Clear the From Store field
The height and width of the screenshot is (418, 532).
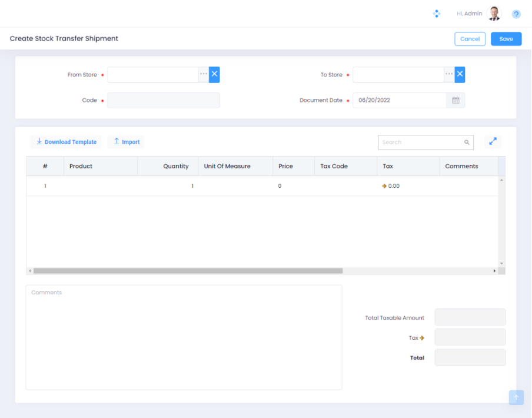(214, 74)
